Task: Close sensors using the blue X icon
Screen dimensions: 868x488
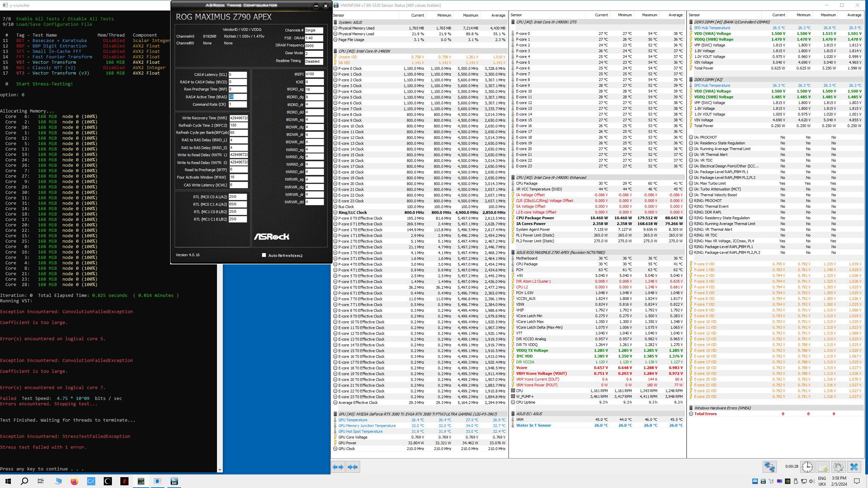Action: point(854,467)
